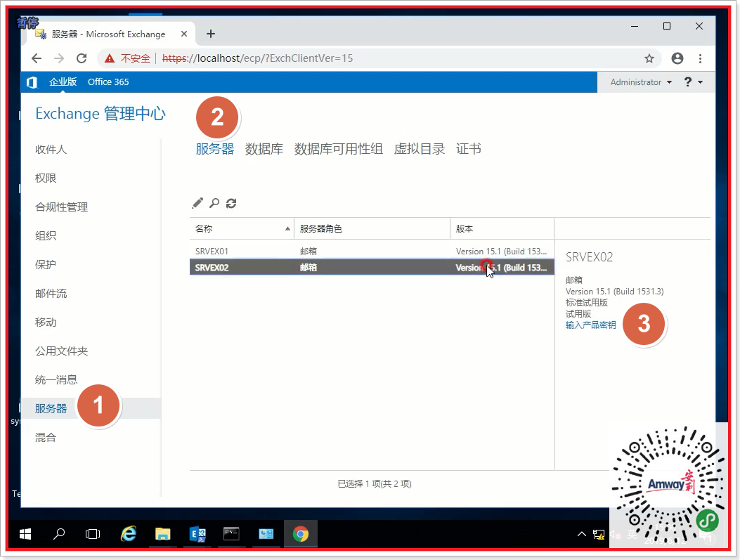The image size is (740, 560).
Task: Open 合规性管理 in the left navigation
Action: click(x=61, y=207)
